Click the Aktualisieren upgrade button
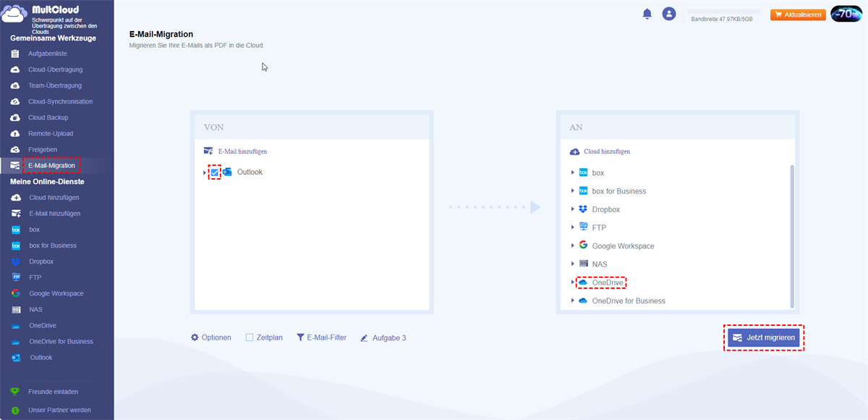Viewport: 868px width, 420px height. [798, 14]
